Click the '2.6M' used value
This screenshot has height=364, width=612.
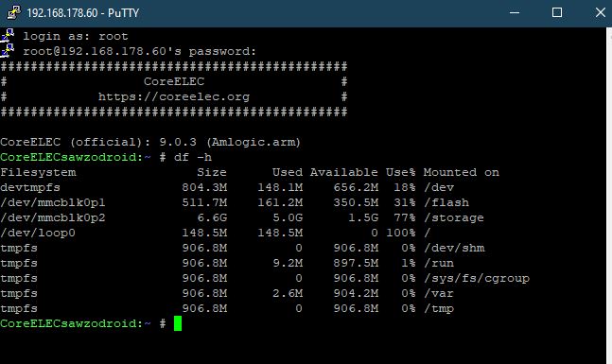coord(288,293)
